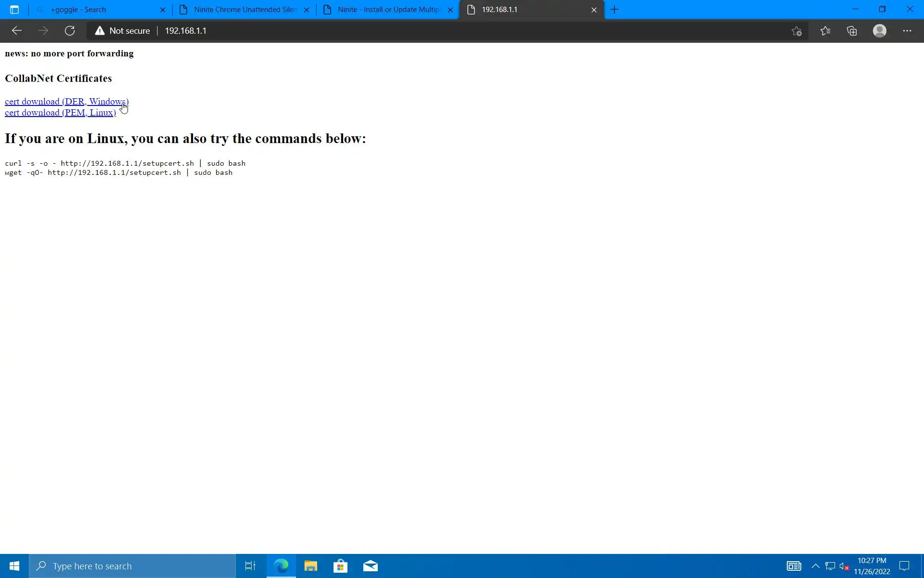924x578 pixels.
Task: Select Ninite - Install or Update tab
Action: (388, 10)
